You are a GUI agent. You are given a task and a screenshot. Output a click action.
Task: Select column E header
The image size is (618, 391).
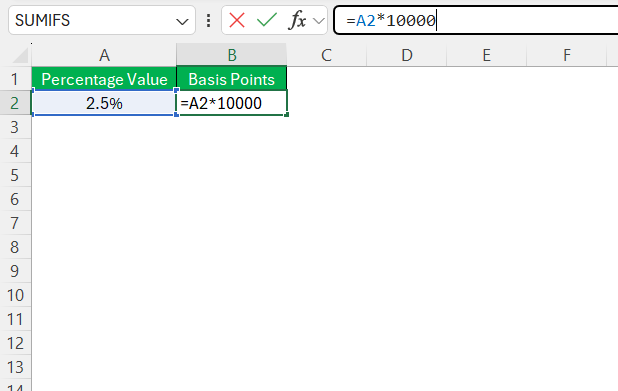[487, 55]
